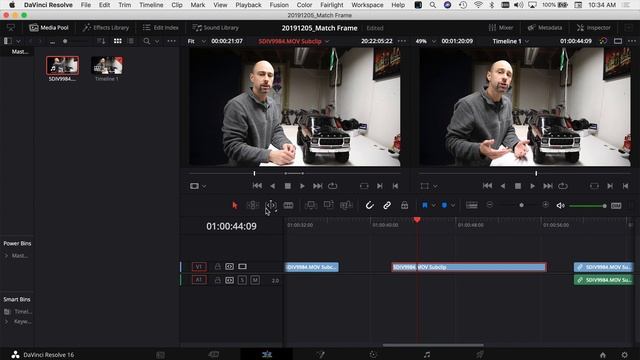This screenshot has height=360, width=640.
Task: Open the Fairlight page music icon
Action: [x=427, y=355]
